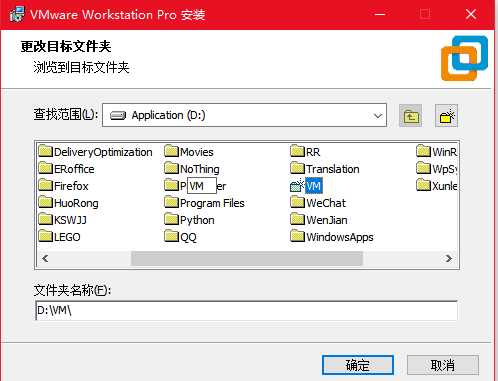Select the KSWJJ folder
The width and height of the screenshot is (498, 381).
pyautogui.click(x=62, y=220)
